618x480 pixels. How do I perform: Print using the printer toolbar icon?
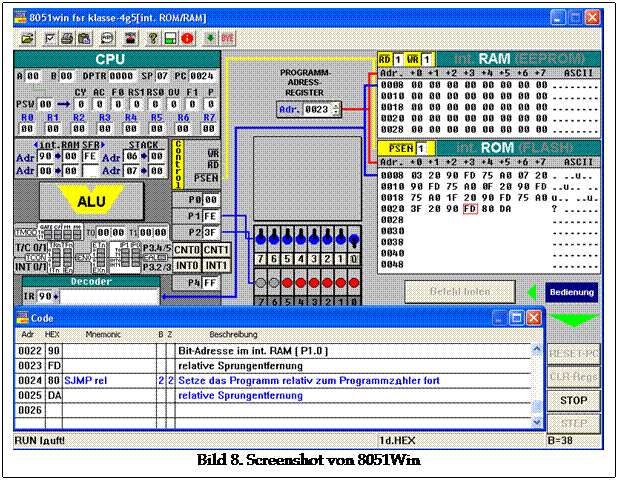[x=67, y=39]
